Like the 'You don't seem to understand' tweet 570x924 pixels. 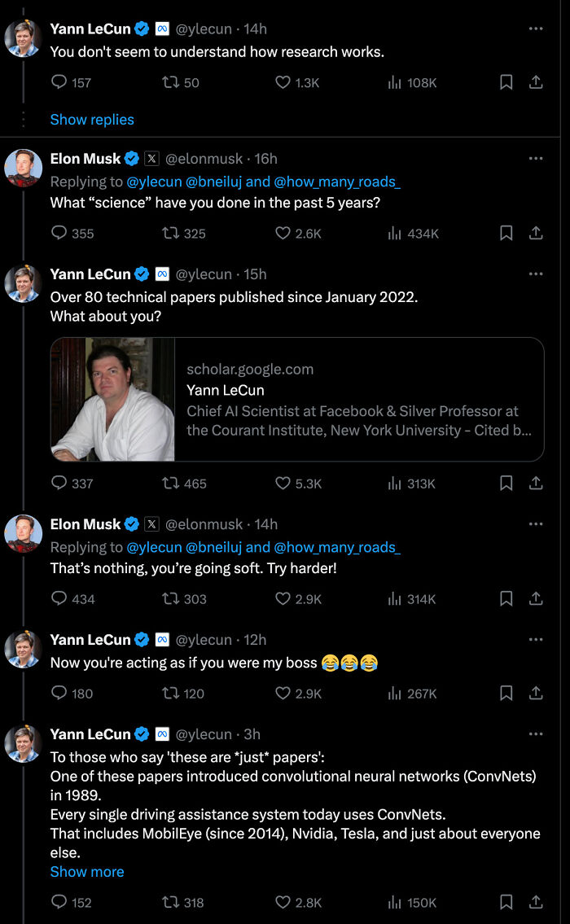(283, 82)
